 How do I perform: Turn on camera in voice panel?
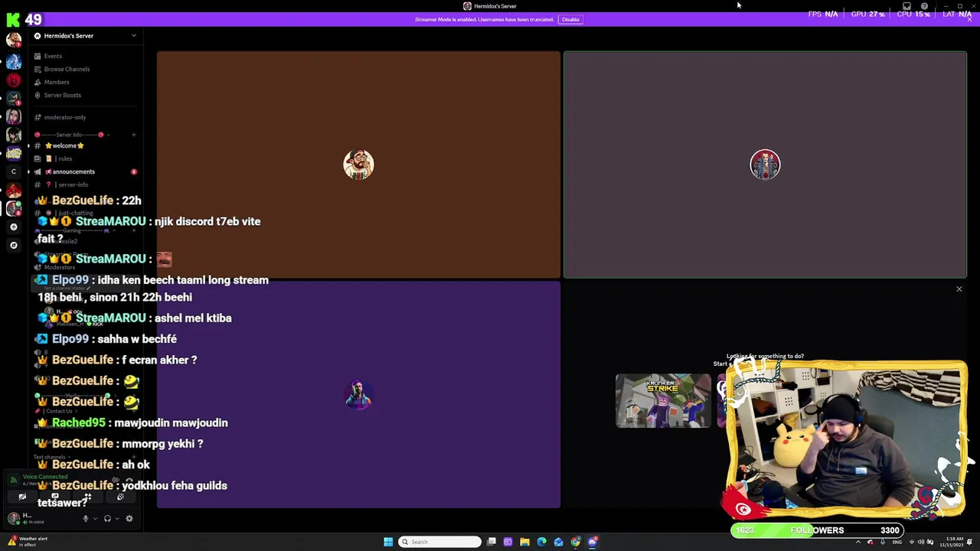(x=22, y=497)
